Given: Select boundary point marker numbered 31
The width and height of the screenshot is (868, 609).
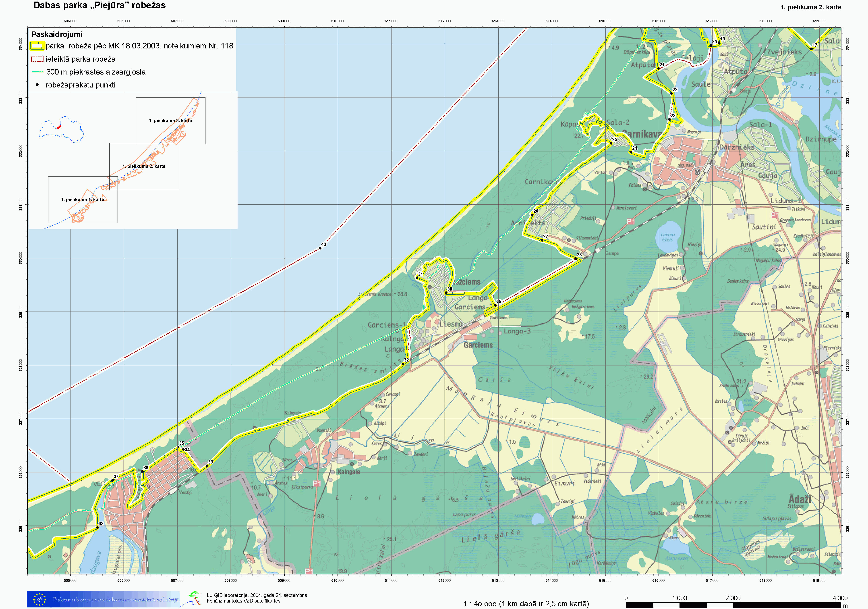Looking at the screenshot, I should [x=417, y=278].
